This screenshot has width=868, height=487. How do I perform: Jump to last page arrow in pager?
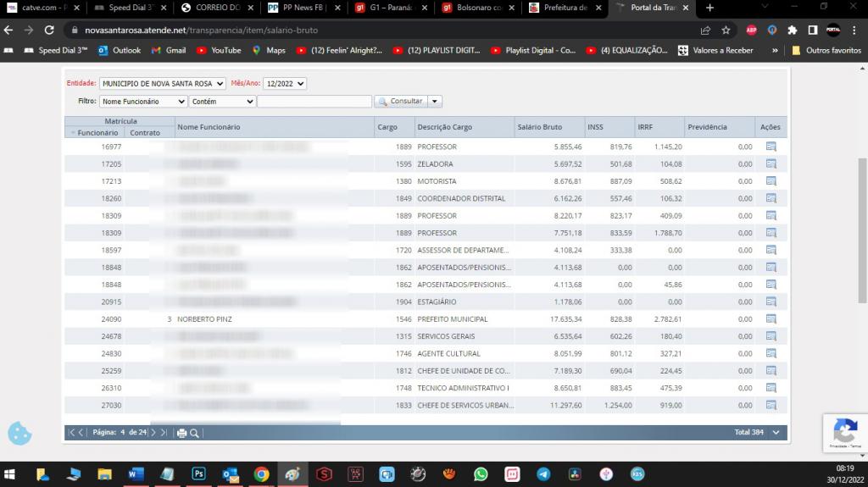tap(164, 433)
